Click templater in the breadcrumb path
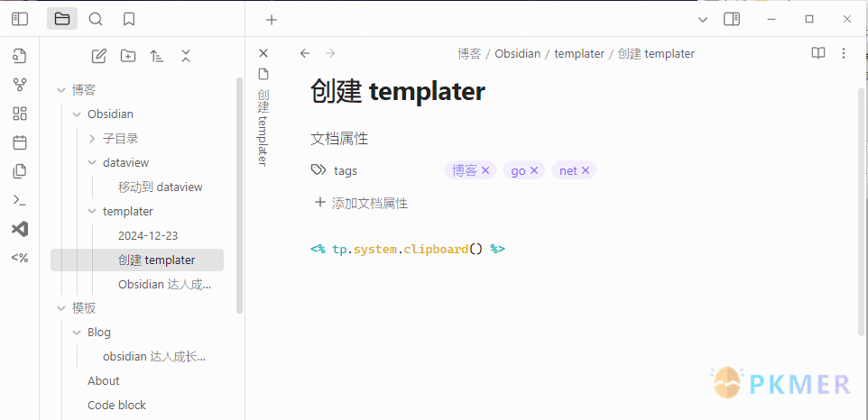868x420 pixels. tap(579, 53)
